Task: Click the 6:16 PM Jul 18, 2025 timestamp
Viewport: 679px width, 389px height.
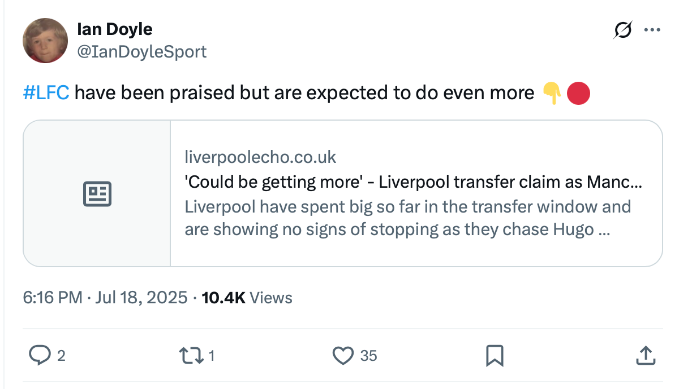Action: point(105,298)
